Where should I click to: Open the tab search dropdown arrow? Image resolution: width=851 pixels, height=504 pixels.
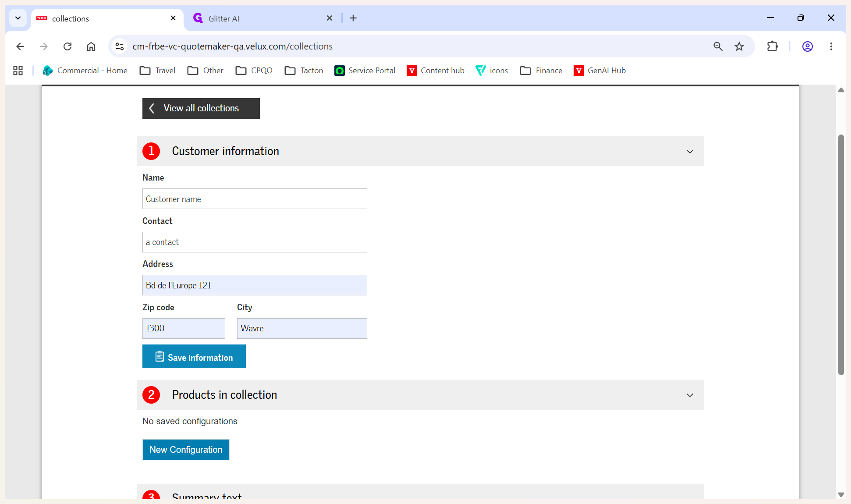pos(18,18)
